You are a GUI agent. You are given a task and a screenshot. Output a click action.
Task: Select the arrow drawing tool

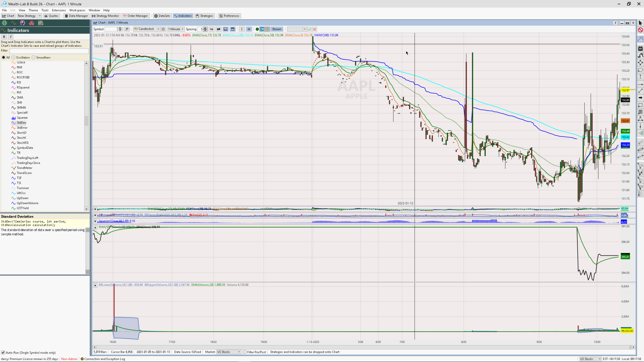(640, 98)
